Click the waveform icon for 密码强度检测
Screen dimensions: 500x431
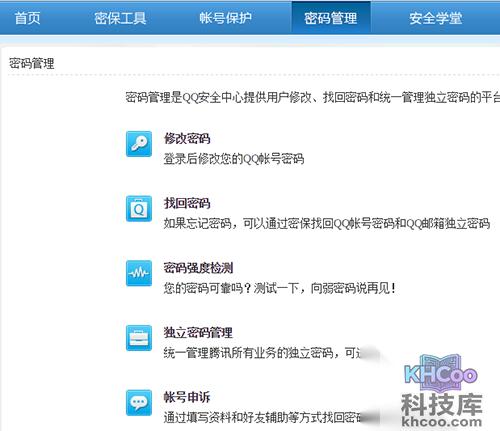click(x=139, y=273)
